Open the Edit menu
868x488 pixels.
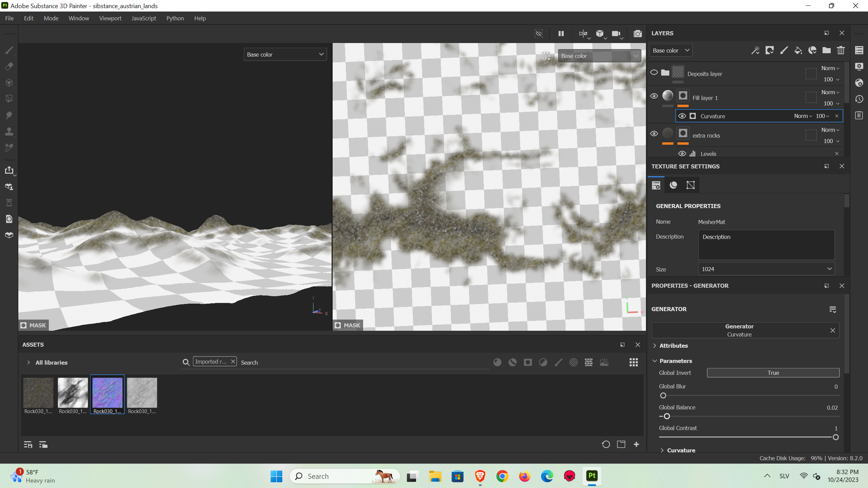[28, 18]
